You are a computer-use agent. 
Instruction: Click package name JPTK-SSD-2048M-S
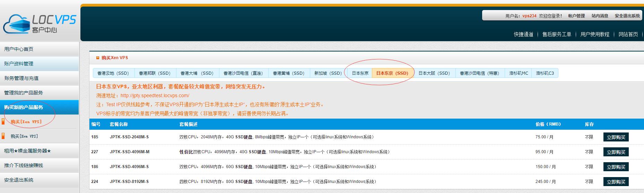[x=129, y=137]
